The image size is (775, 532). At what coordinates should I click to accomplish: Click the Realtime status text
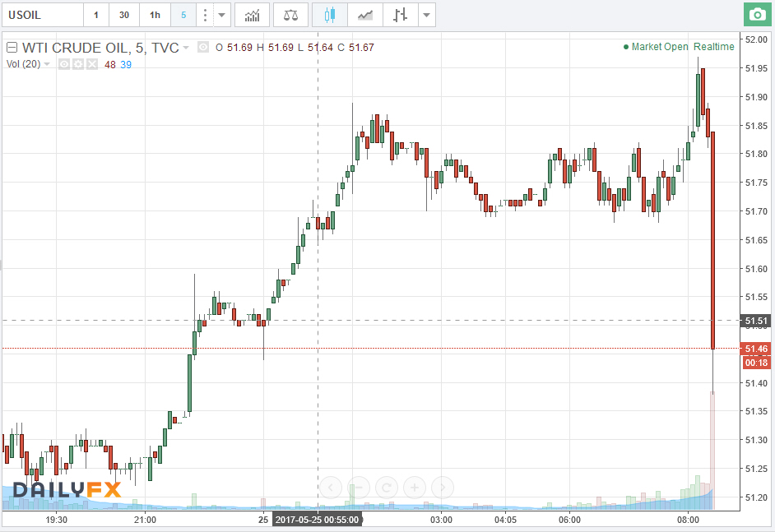click(x=714, y=46)
